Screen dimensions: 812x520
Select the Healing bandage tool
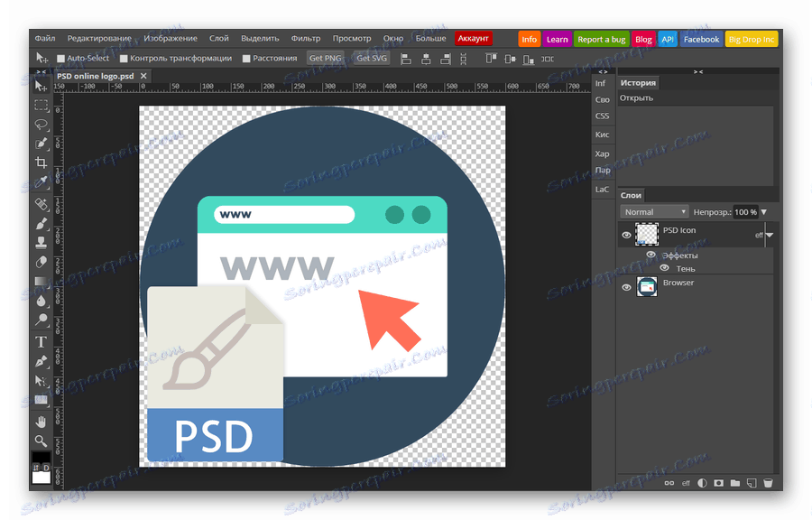point(41,204)
